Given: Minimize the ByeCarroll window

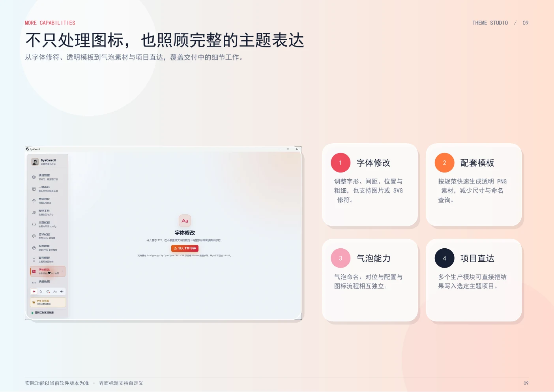Looking at the screenshot, I should pyautogui.click(x=279, y=149).
